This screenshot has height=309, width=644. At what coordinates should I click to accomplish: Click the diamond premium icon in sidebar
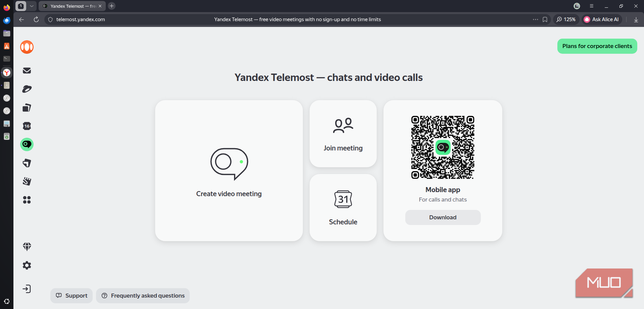coord(27,247)
